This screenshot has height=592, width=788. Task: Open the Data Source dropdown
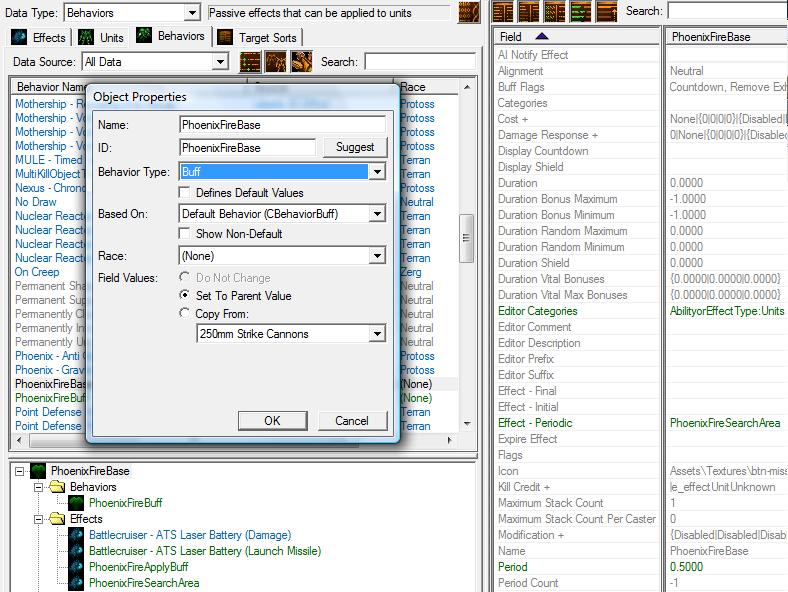pyautogui.click(x=220, y=62)
